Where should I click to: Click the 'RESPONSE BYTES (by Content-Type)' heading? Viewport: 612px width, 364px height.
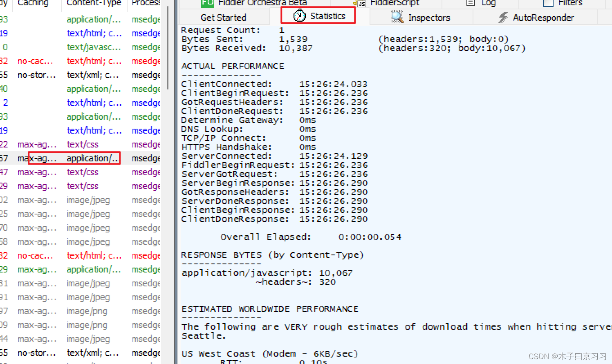[x=272, y=255]
